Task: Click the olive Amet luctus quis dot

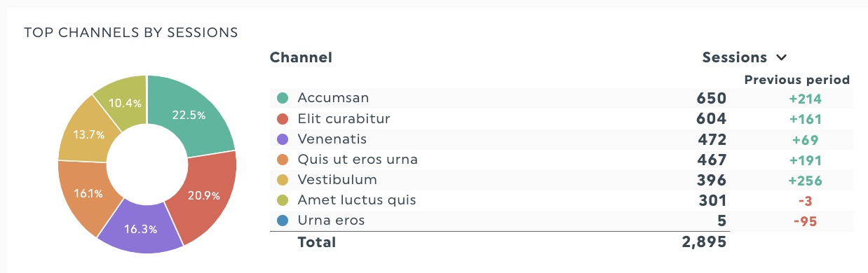Action: coord(283,200)
